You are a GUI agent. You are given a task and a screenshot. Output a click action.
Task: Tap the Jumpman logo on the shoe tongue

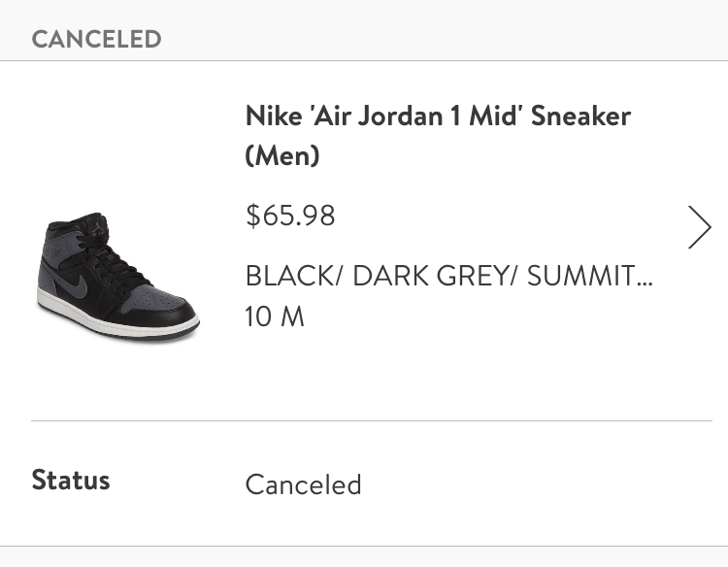[97, 226]
